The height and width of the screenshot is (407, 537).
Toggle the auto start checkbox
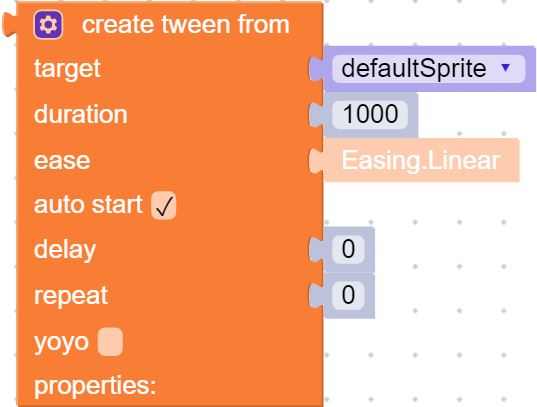(x=164, y=205)
